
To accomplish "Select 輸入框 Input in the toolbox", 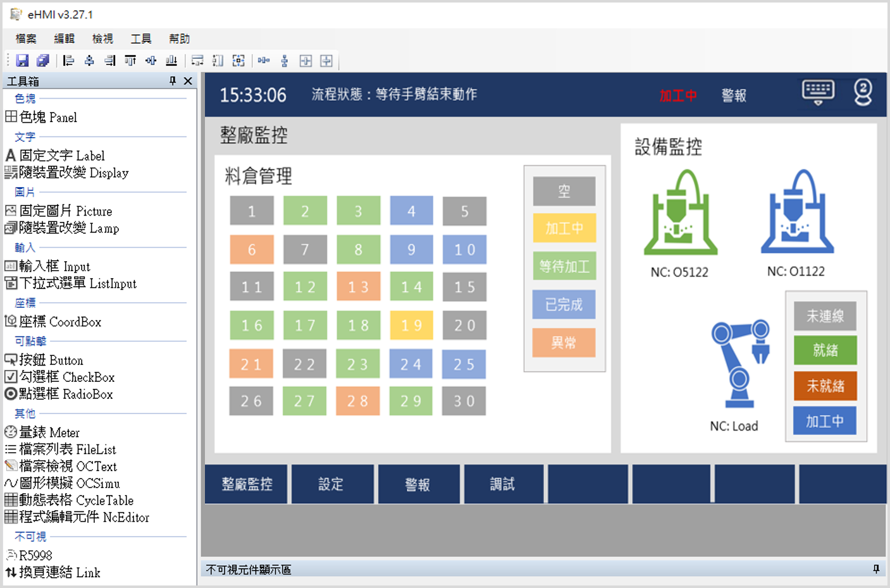I will coord(47,266).
